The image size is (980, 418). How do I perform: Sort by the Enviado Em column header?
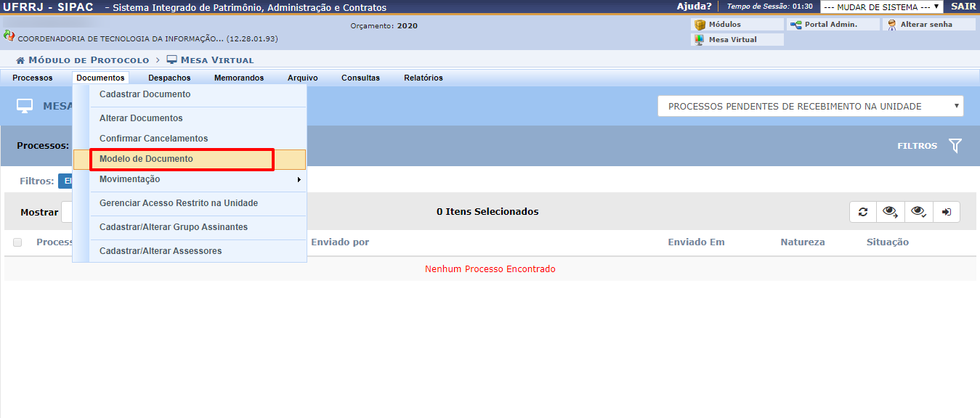pos(696,242)
